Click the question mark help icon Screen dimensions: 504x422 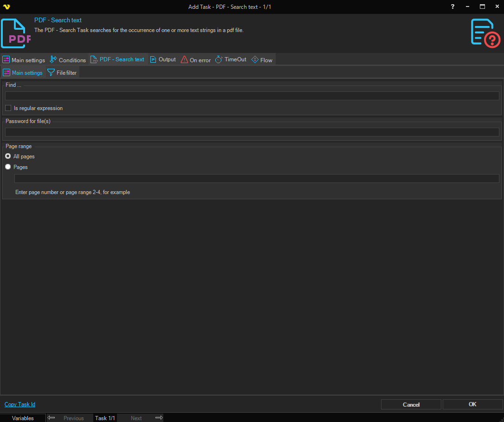pos(452,6)
